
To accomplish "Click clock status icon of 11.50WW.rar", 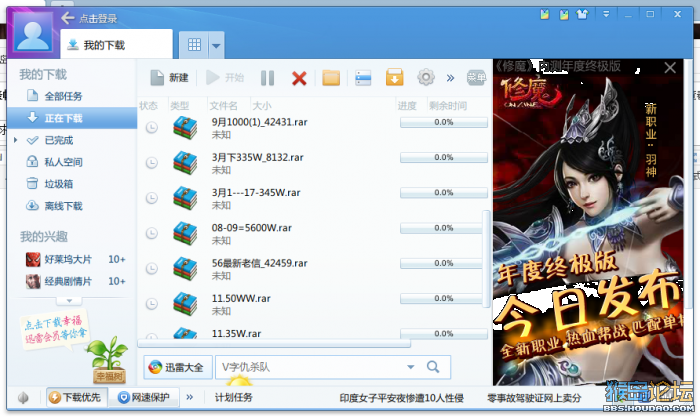I will pos(152,304).
